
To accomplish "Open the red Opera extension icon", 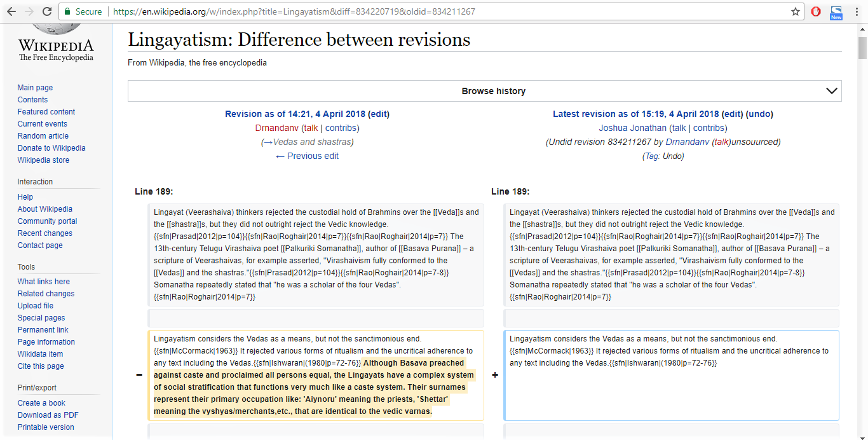I will pos(816,11).
